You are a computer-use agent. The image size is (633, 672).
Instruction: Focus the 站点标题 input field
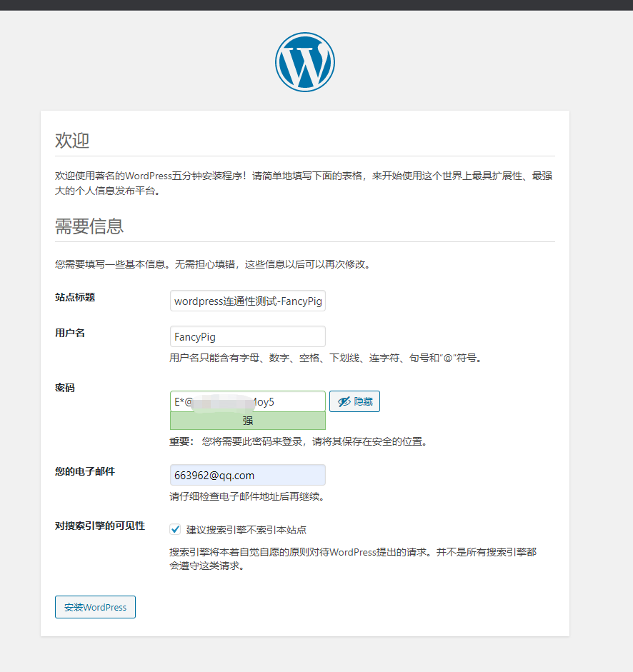point(248,301)
